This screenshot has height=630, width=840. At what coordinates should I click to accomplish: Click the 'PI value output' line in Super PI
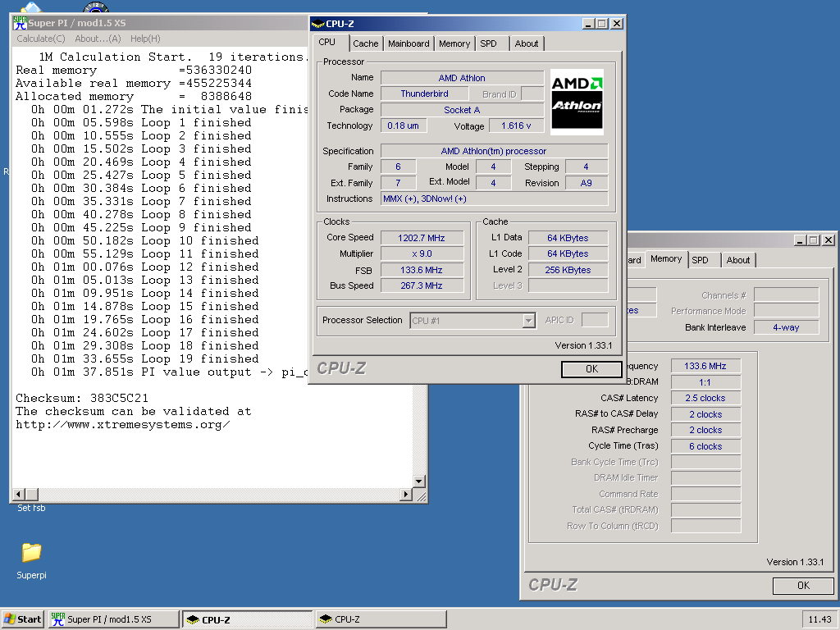pos(169,372)
